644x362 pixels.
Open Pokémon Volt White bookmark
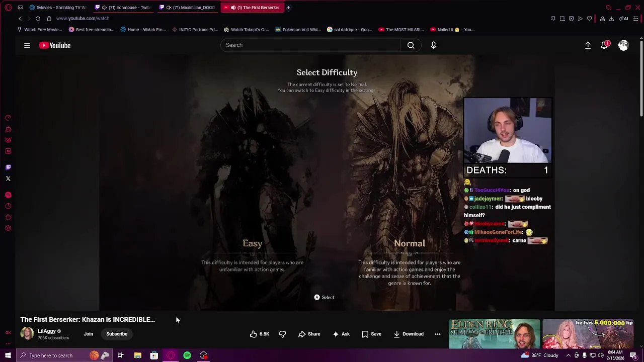tap(298, 30)
